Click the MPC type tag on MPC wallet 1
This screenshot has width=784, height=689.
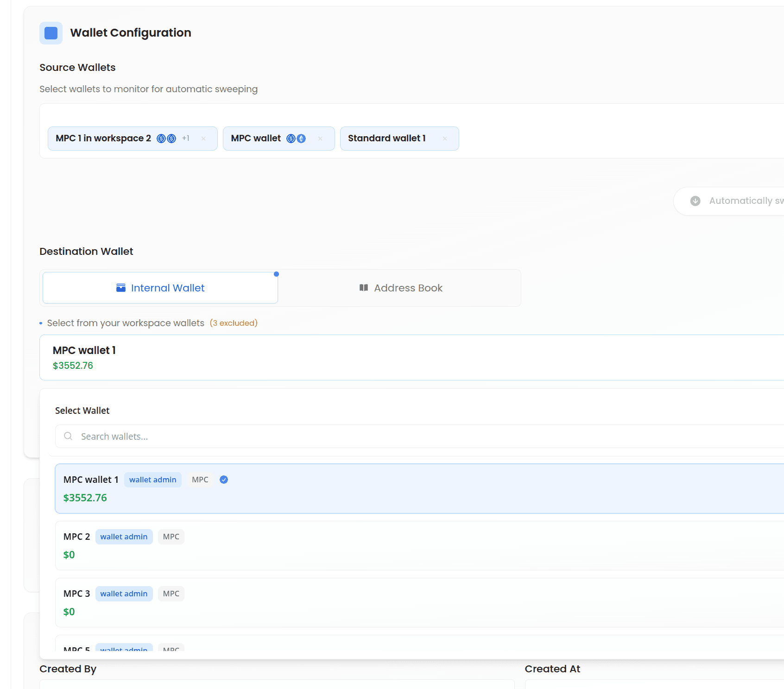click(x=200, y=480)
